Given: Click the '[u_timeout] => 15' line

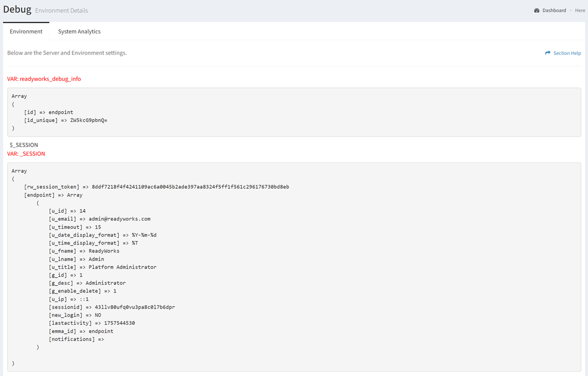Looking at the screenshot, I should pos(74,227).
